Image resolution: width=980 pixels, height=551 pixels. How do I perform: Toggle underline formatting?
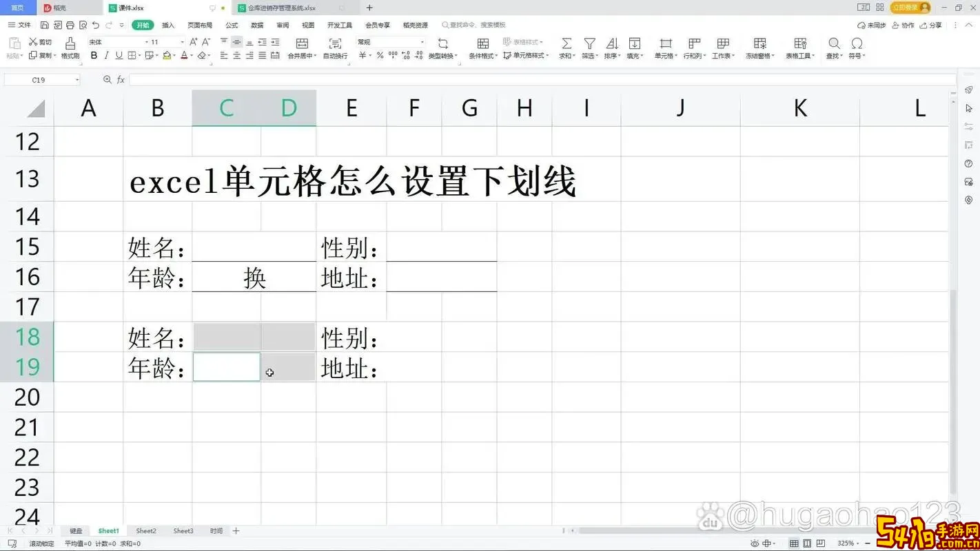119,55
